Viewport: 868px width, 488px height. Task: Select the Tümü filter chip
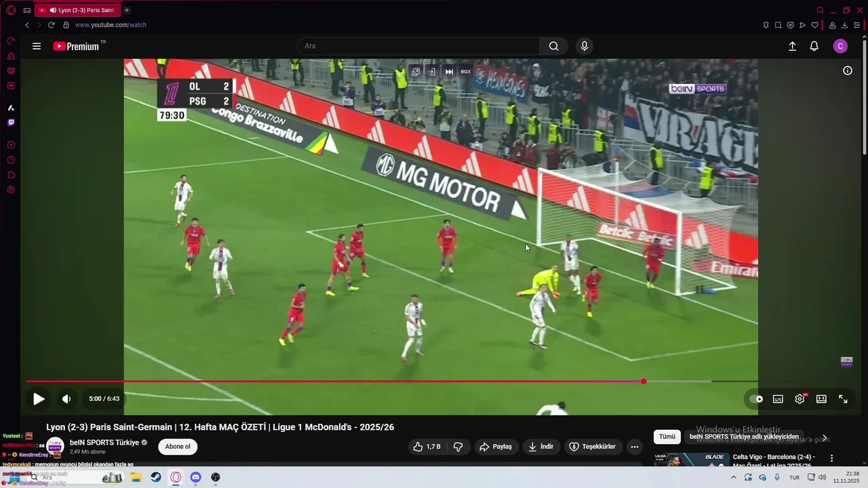click(667, 436)
